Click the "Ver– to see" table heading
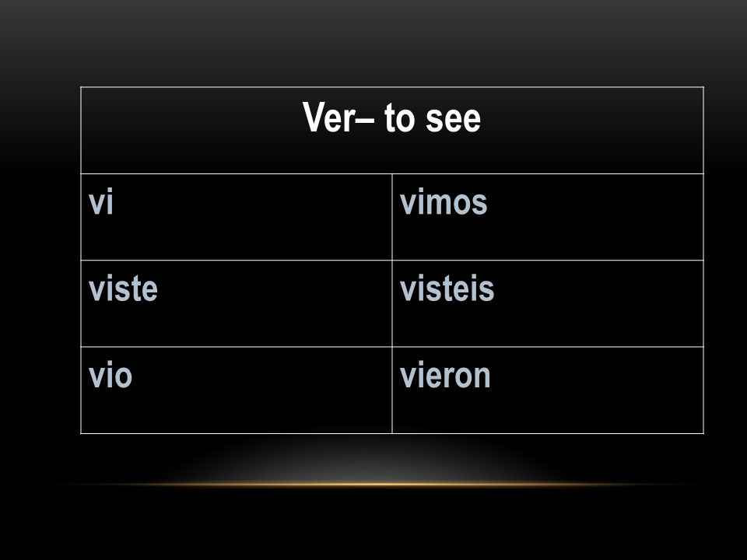The height and width of the screenshot is (560, 747). (391, 117)
